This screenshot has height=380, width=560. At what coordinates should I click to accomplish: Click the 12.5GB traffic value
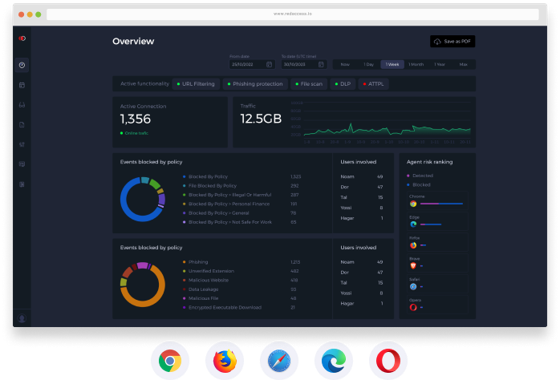click(x=261, y=119)
